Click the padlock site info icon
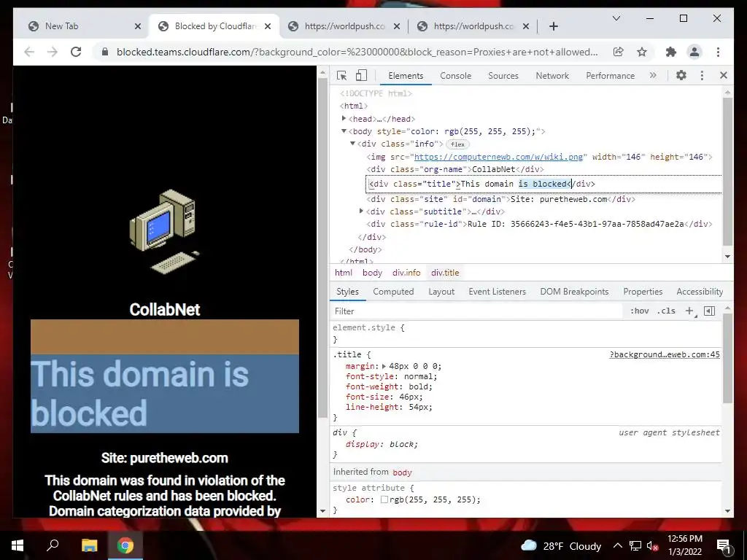747x560 pixels. (105, 52)
